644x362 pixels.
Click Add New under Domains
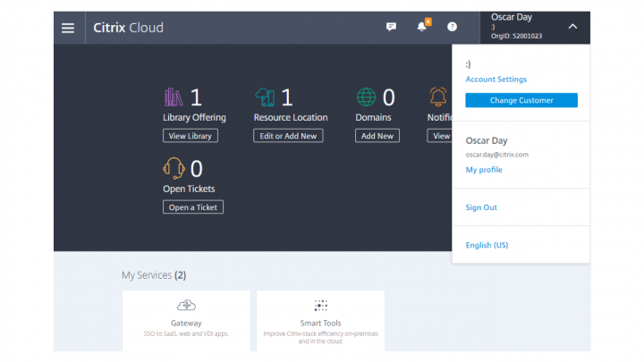[x=377, y=136]
